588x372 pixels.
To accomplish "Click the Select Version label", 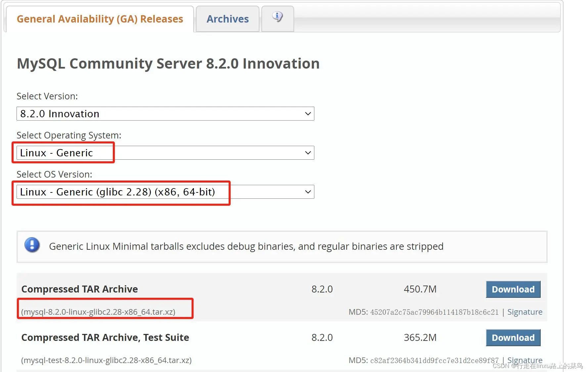I will coord(47,96).
